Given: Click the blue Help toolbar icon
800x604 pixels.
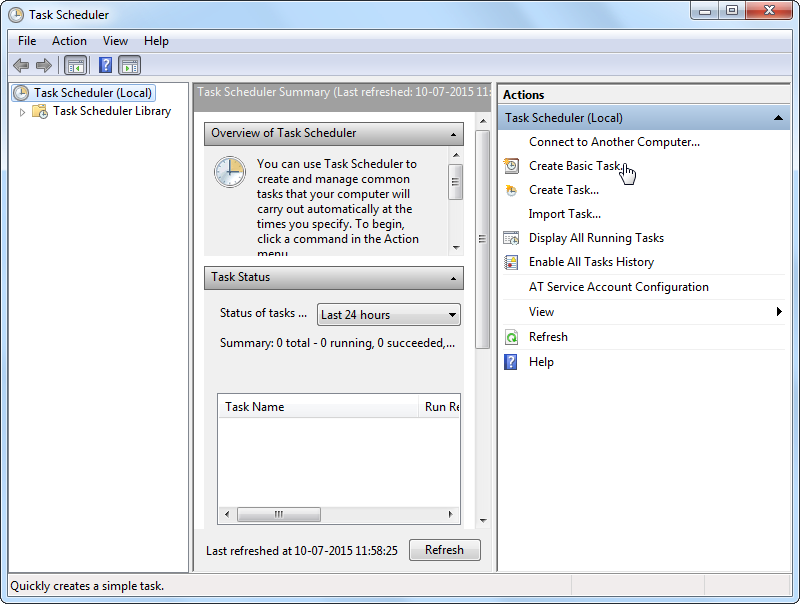Looking at the screenshot, I should coord(104,66).
